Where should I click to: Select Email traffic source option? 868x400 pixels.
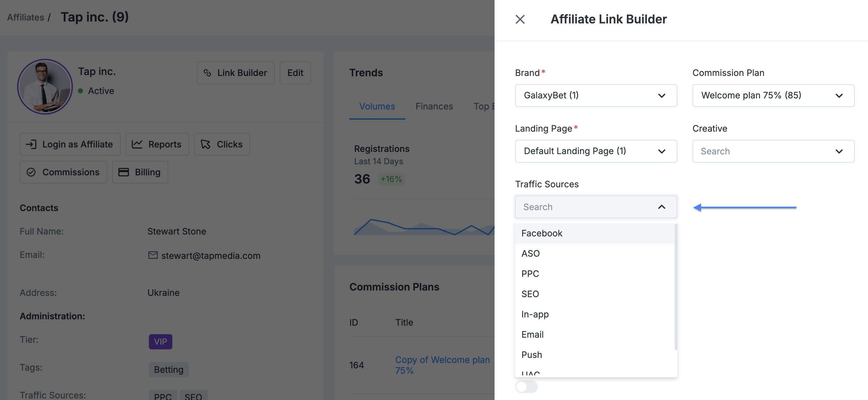[x=595, y=334]
